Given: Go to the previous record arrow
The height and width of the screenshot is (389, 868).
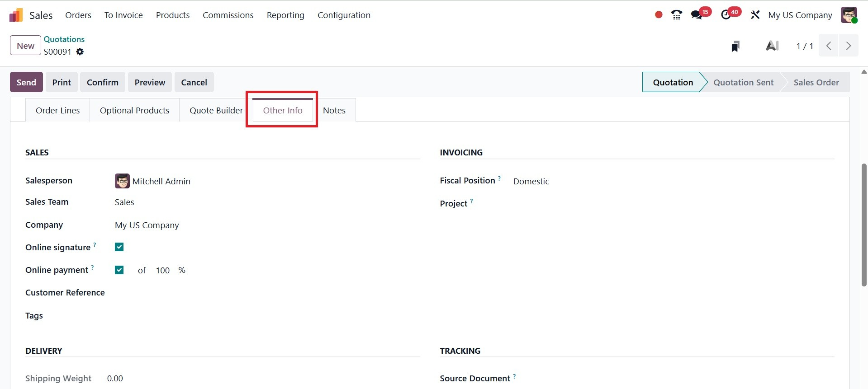Looking at the screenshot, I should 829,46.
